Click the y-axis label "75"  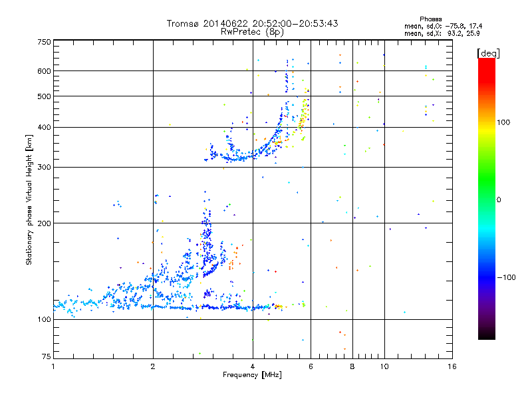[x=47, y=356]
